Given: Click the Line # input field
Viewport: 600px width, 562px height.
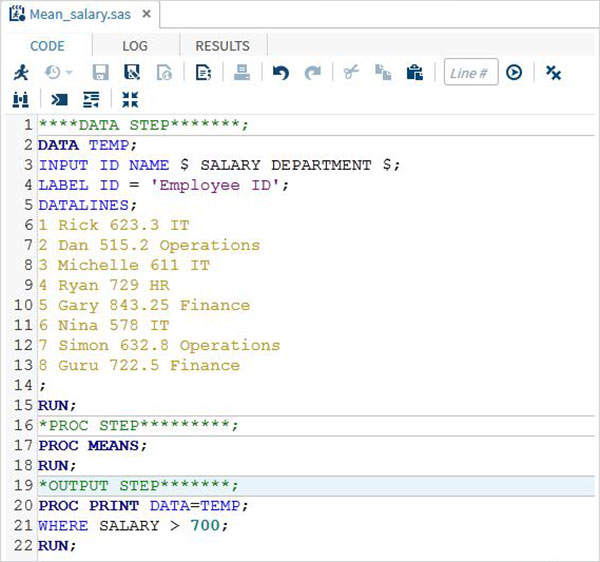Looking at the screenshot, I should coord(470,73).
